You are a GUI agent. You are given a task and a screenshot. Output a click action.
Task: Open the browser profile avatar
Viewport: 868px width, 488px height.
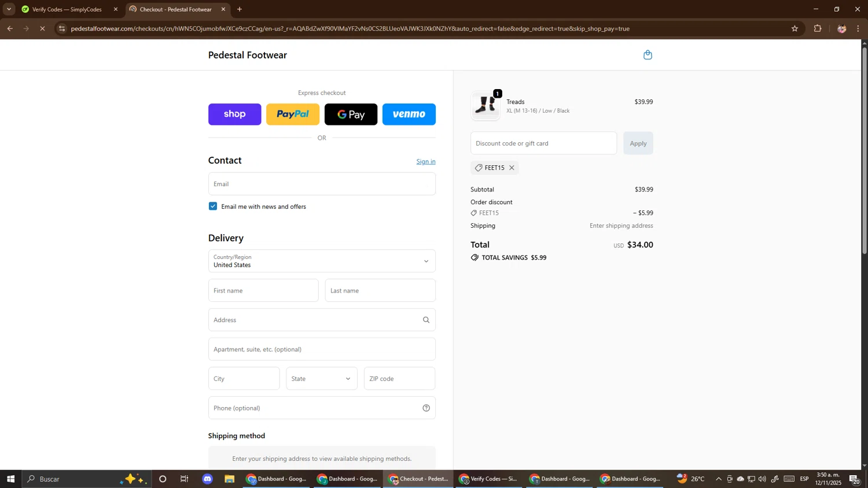842,28
